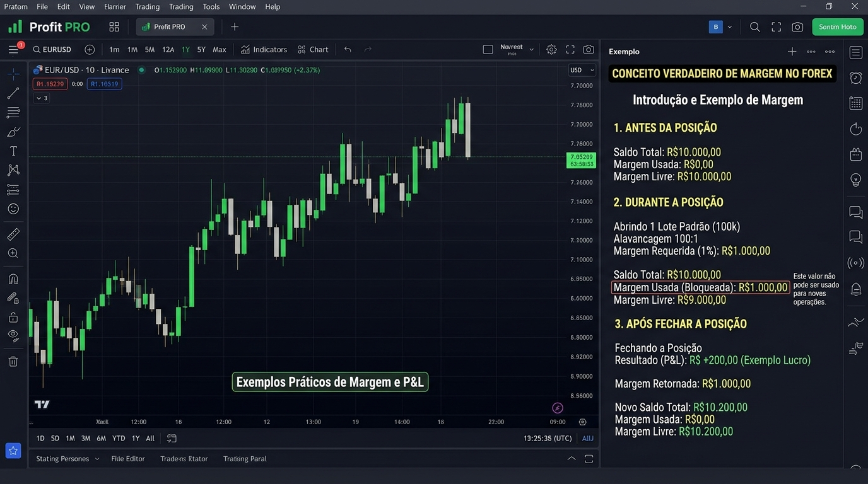Screen dimensions: 868x484
Task: Open chart settings gear icon
Action: [551, 50]
